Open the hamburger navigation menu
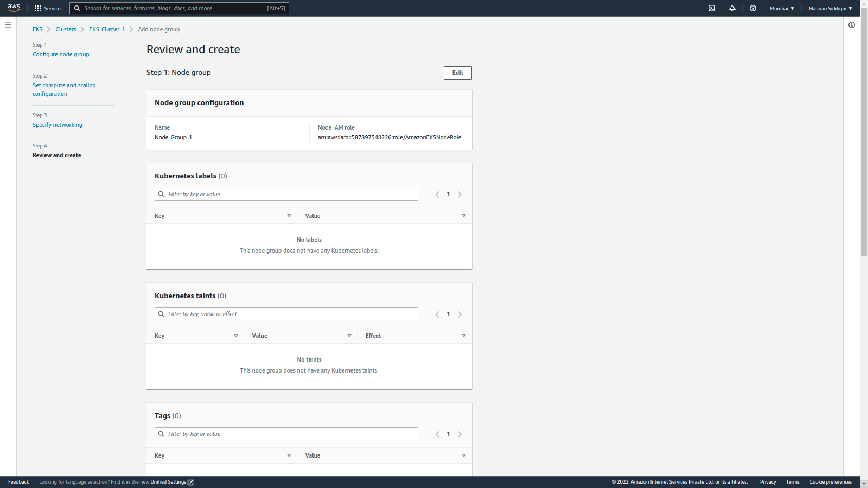The height and width of the screenshot is (488, 868). click(x=8, y=25)
